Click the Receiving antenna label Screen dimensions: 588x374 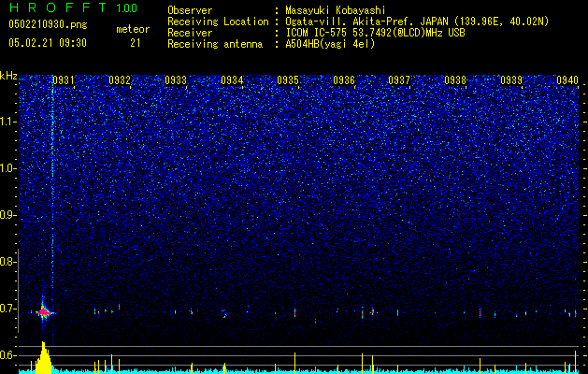click(x=215, y=44)
